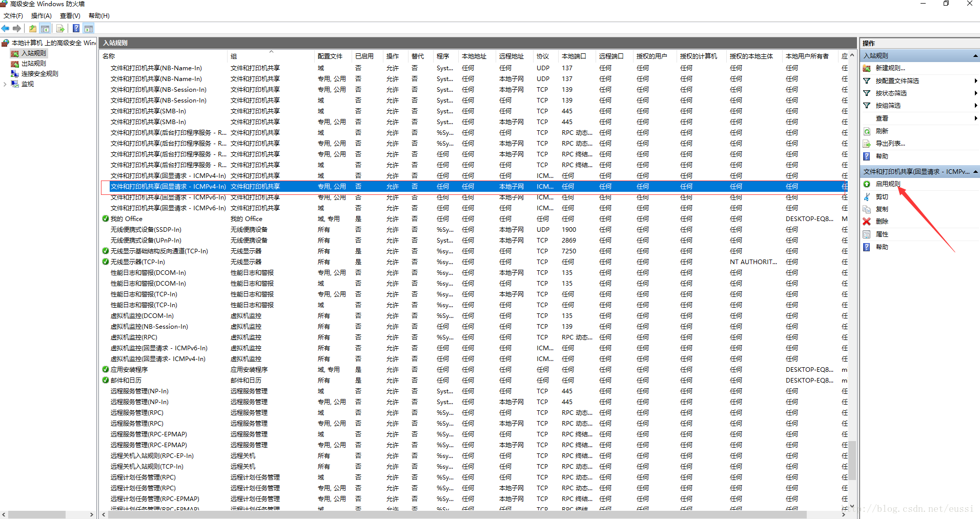Toggle the show/hide console tree toolbar button
This screenshot has height=519, width=980.
pyautogui.click(x=45, y=29)
